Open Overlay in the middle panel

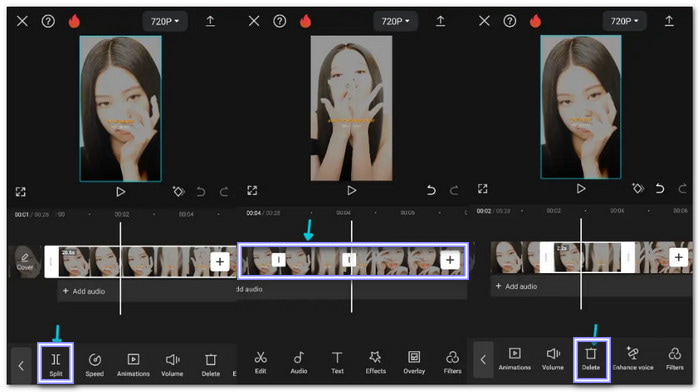[x=414, y=362]
